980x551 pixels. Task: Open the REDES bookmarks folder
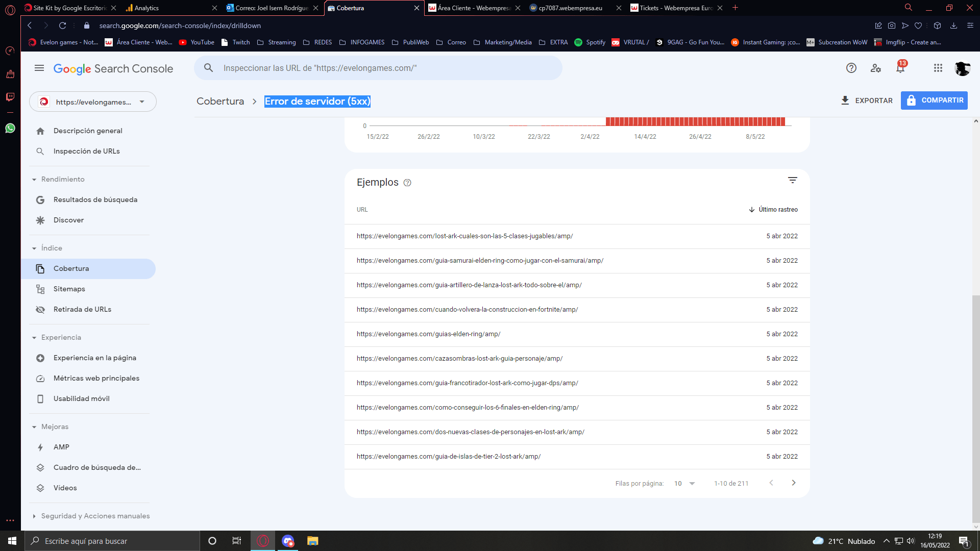click(x=317, y=42)
